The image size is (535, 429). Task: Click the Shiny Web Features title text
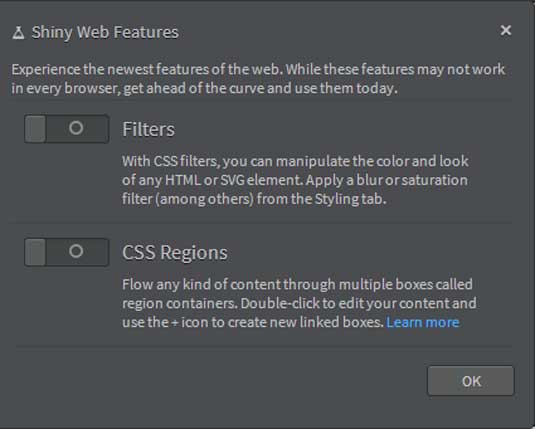(x=105, y=32)
